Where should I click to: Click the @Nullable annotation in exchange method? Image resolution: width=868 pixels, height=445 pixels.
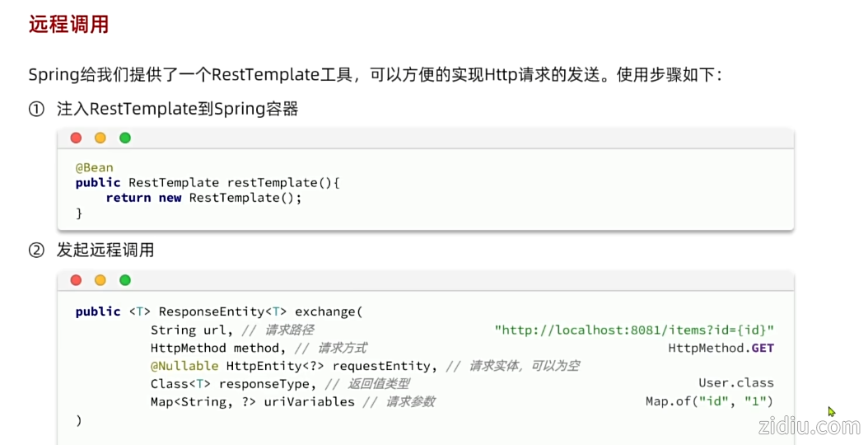point(184,365)
